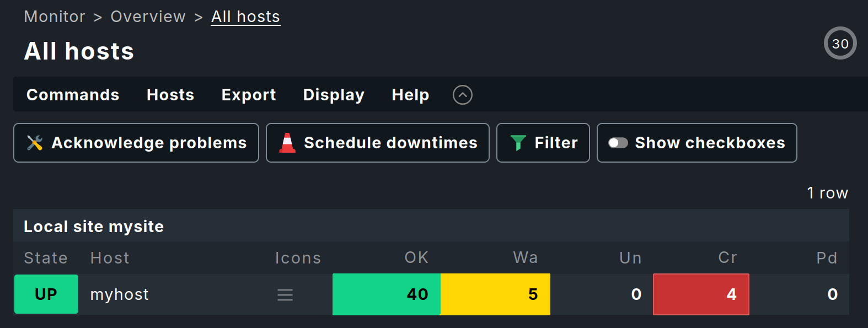This screenshot has height=328, width=868.
Task: Click the wrench icon on Acknowledge problems
Action: point(35,143)
